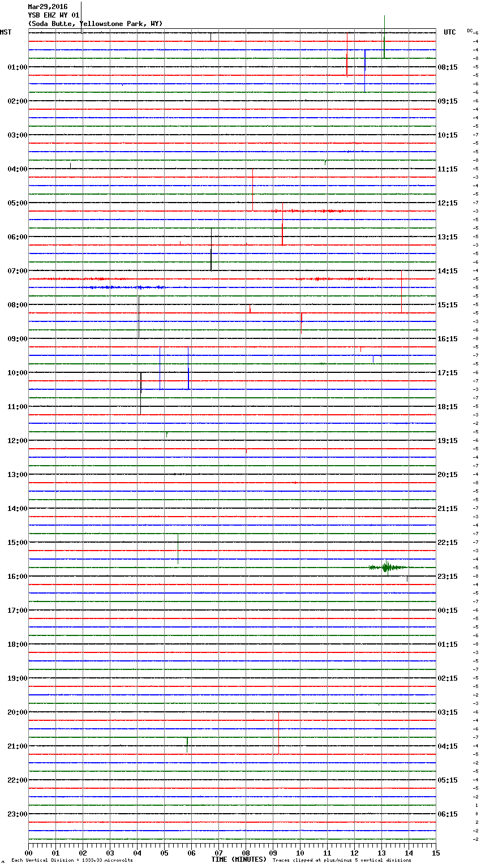Screen dimensions: 481x868
Task: Click the '17:15' UTC row label
Action: (448, 373)
